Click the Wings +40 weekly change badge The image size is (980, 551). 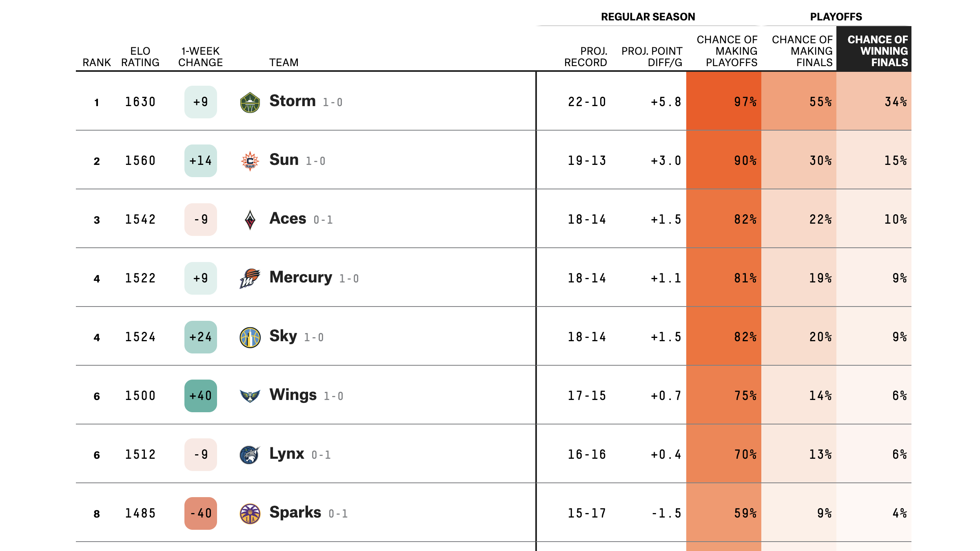[200, 396]
